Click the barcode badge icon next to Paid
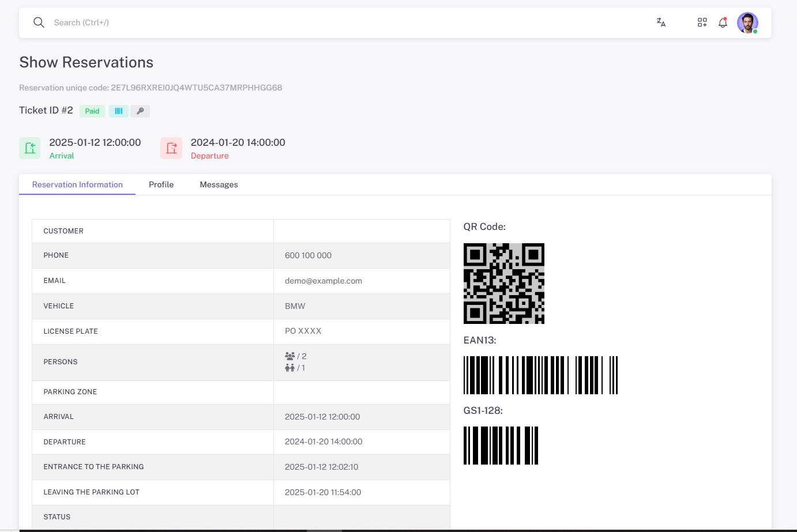 pyautogui.click(x=119, y=111)
